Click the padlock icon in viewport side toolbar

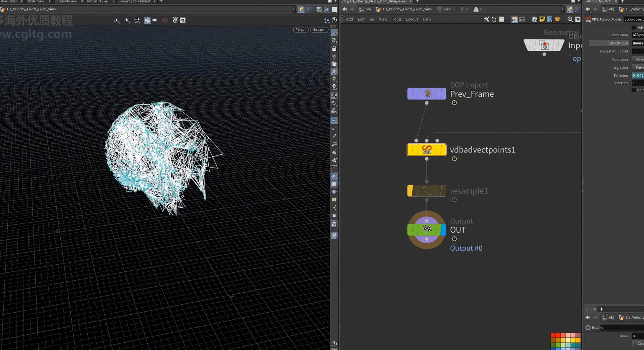(x=334, y=48)
